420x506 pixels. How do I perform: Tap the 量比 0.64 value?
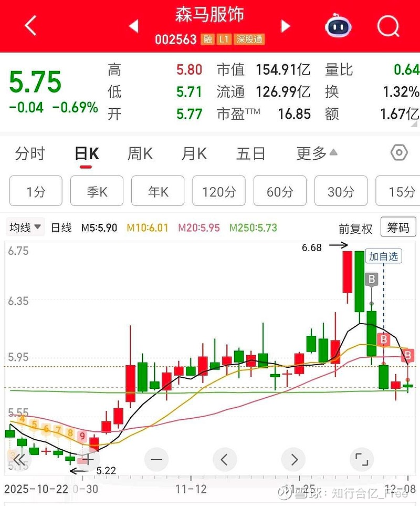coord(406,70)
